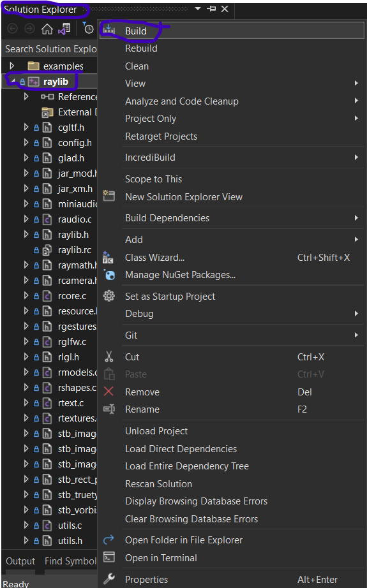Choose Rebuild from the context menu
This screenshot has height=588, width=367.
(232, 48)
